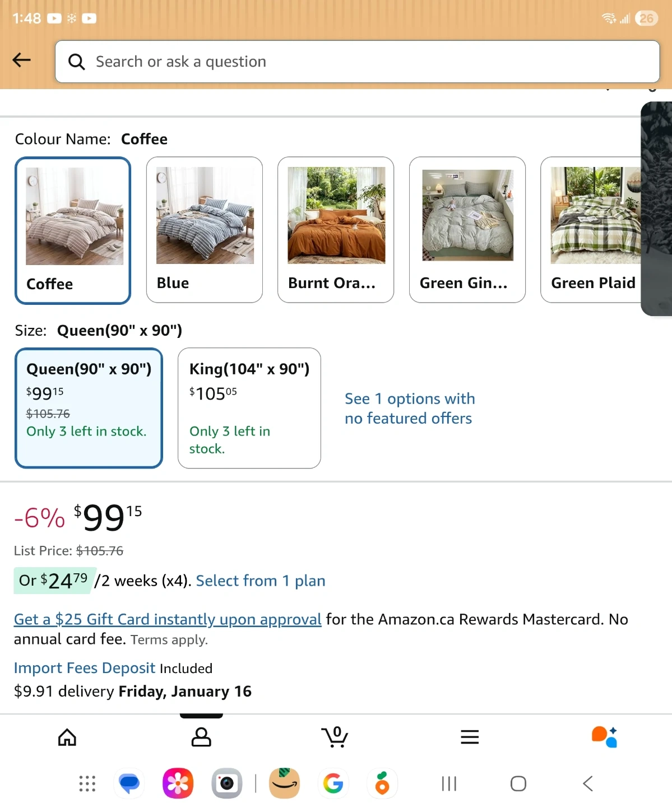This screenshot has width=672, height=807.
Task: Tap the back arrow icon
Action: (21, 60)
